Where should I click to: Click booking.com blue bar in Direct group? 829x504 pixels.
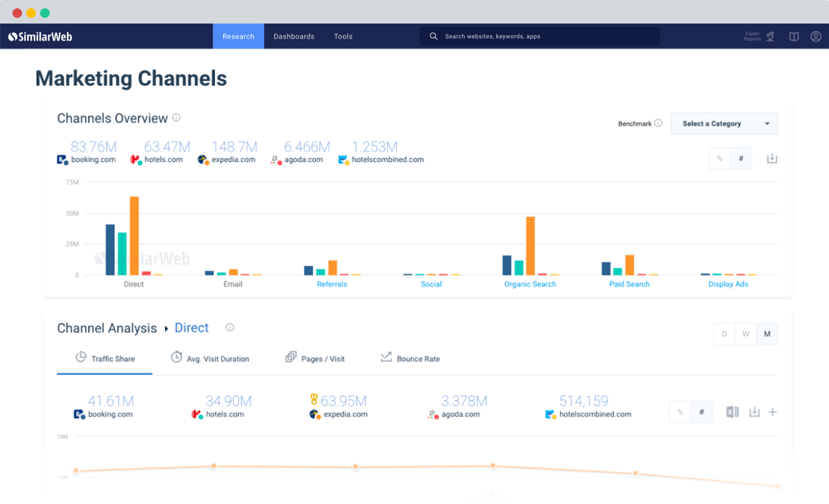click(x=110, y=250)
